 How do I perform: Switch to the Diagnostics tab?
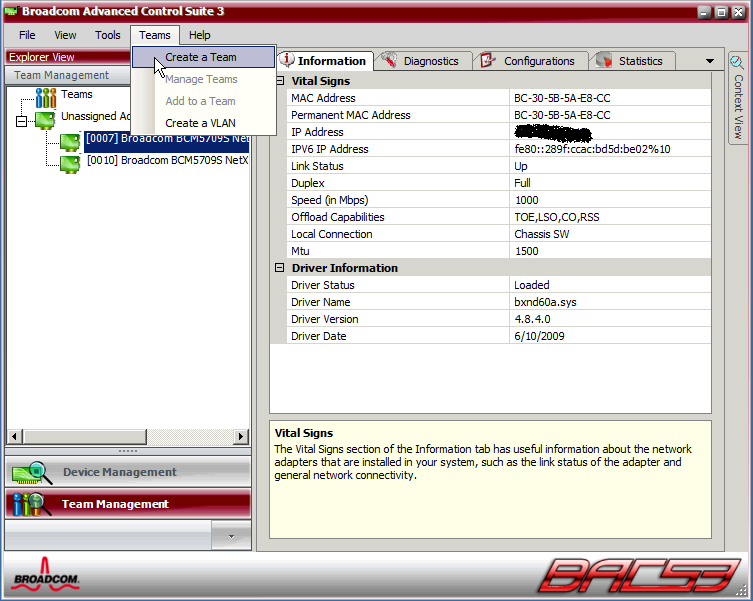pos(423,61)
